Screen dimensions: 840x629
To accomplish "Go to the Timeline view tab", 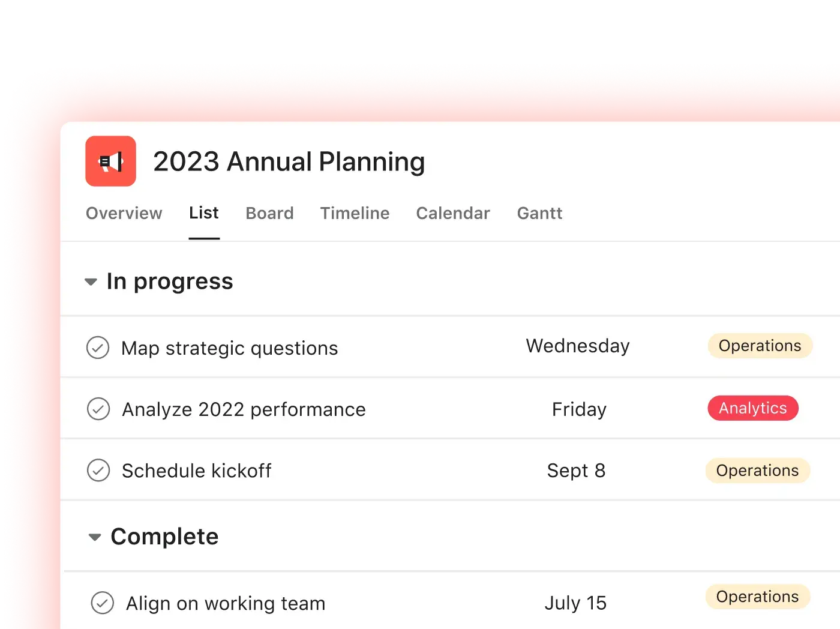I will (x=355, y=213).
